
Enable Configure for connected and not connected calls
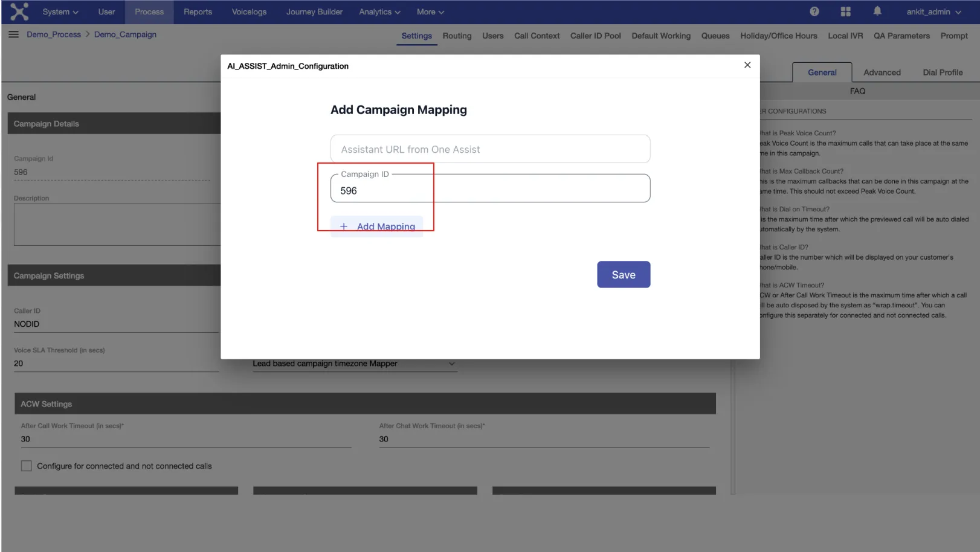pos(27,466)
